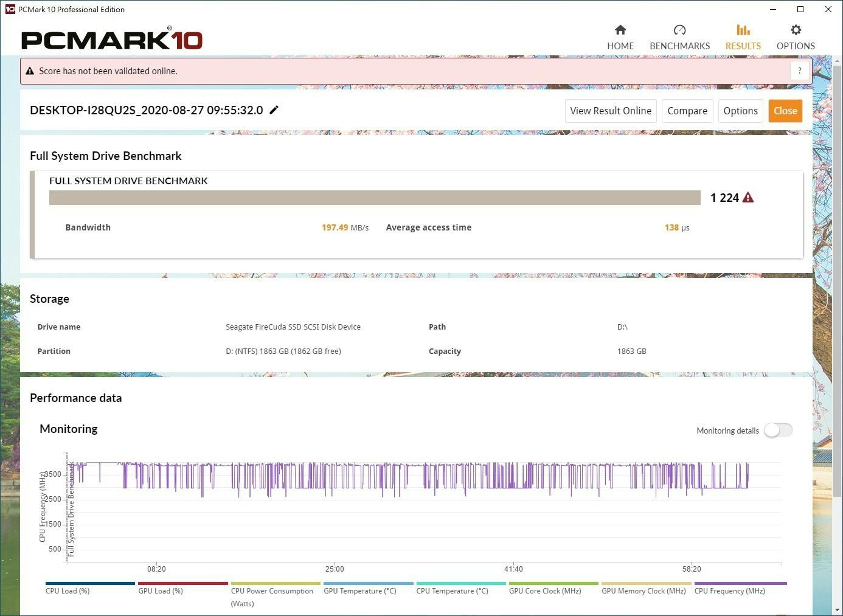Click the 25:00 time axis label
Image resolution: width=843 pixels, height=616 pixels.
335,569
